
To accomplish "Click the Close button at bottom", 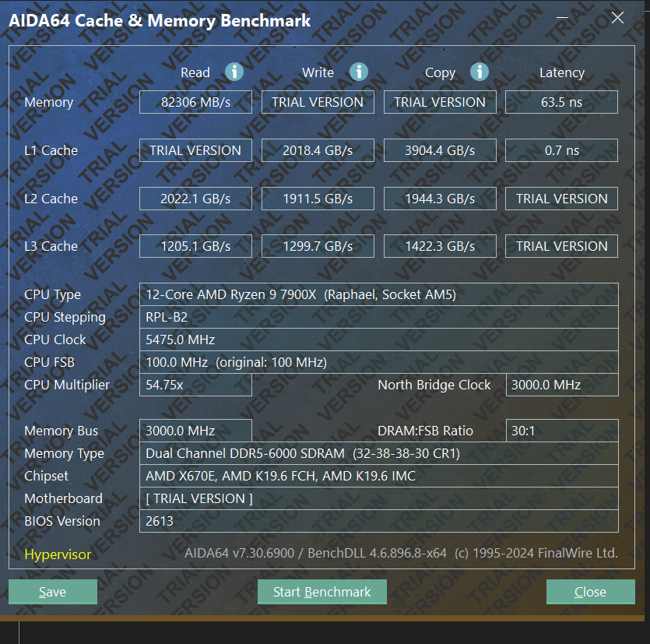I will tap(590, 592).
